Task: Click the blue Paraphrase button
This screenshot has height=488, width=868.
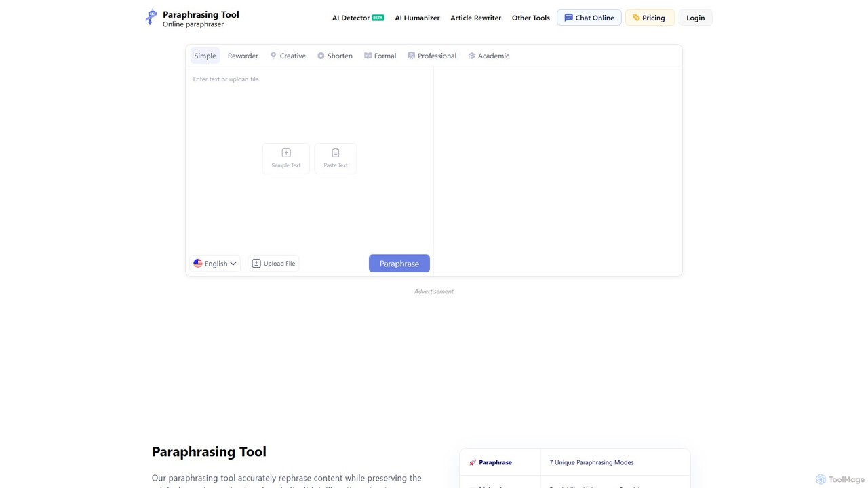Action: 399,264
